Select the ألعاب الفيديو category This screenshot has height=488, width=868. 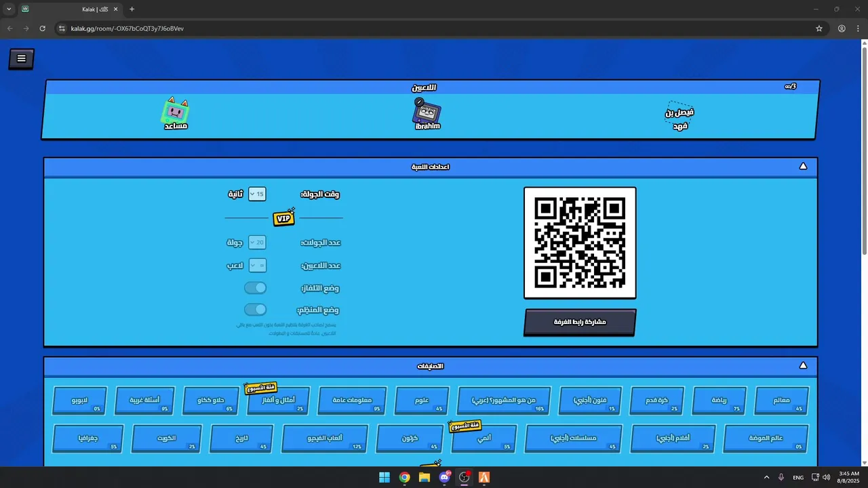pyautogui.click(x=325, y=439)
